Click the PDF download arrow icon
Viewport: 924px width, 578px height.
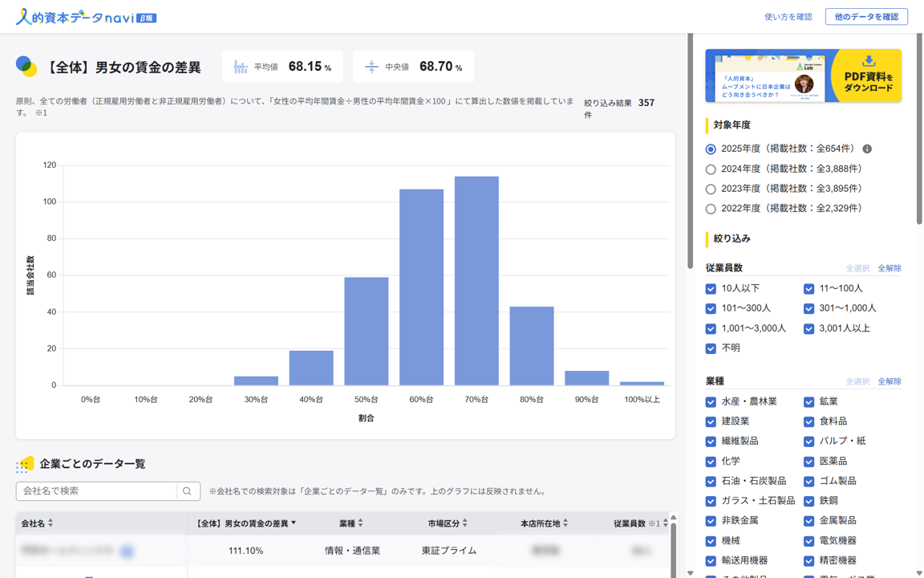click(x=869, y=61)
